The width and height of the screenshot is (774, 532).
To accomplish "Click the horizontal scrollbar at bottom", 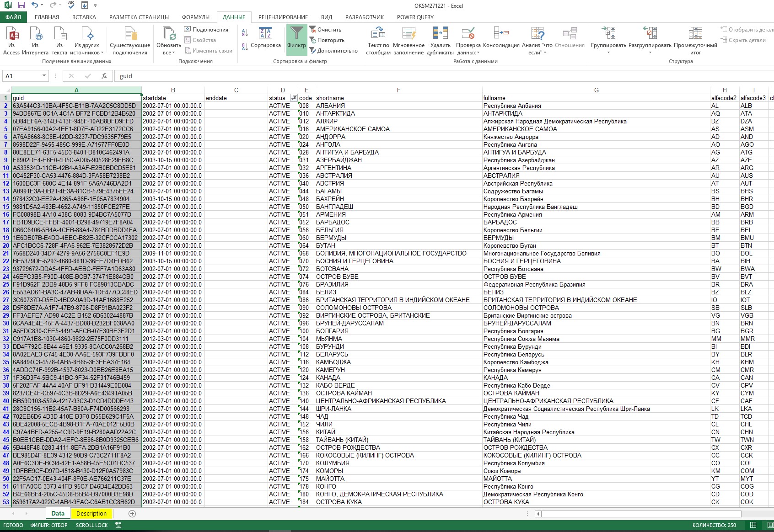I will tap(640, 514).
